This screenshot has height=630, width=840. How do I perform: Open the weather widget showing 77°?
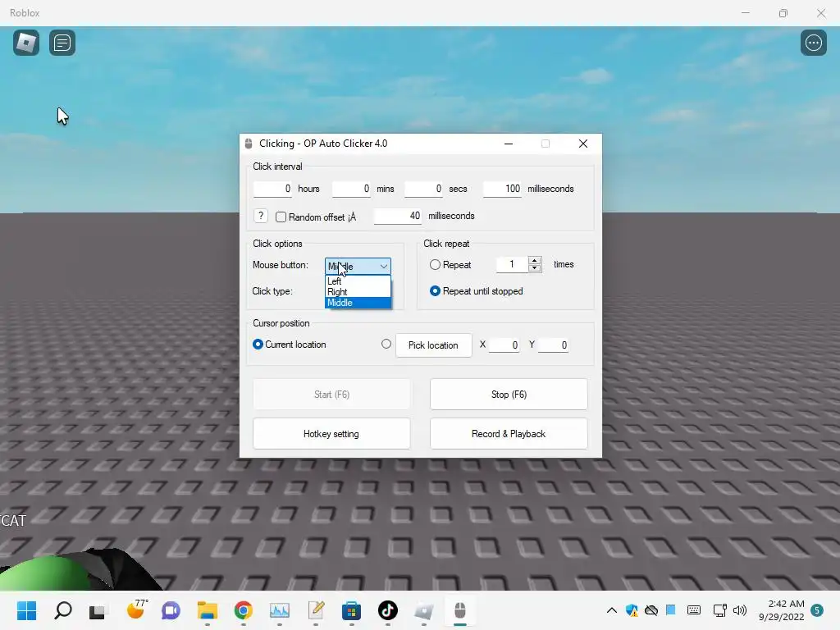pyautogui.click(x=136, y=609)
